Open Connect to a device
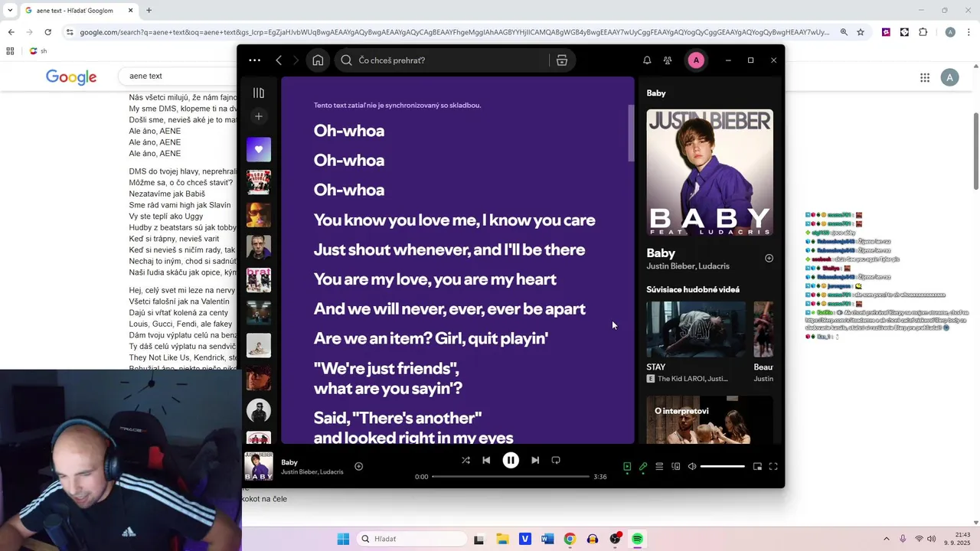The height and width of the screenshot is (551, 980). pyautogui.click(x=676, y=466)
